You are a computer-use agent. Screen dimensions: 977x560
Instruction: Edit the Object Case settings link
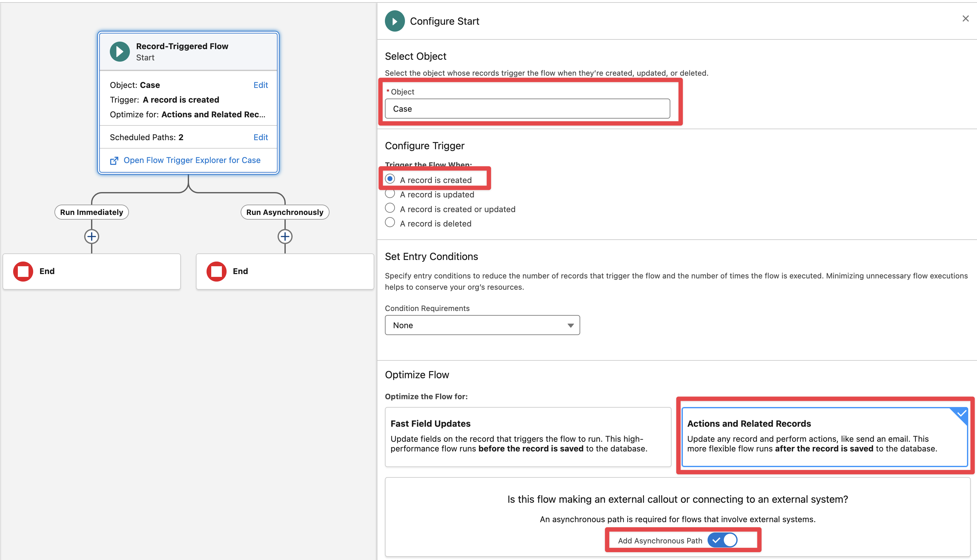click(x=260, y=85)
